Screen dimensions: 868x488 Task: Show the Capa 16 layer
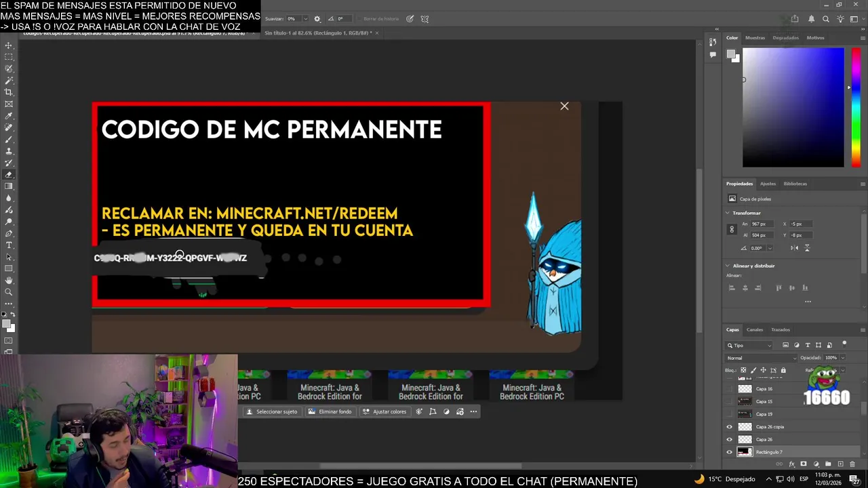(x=730, y=389)
